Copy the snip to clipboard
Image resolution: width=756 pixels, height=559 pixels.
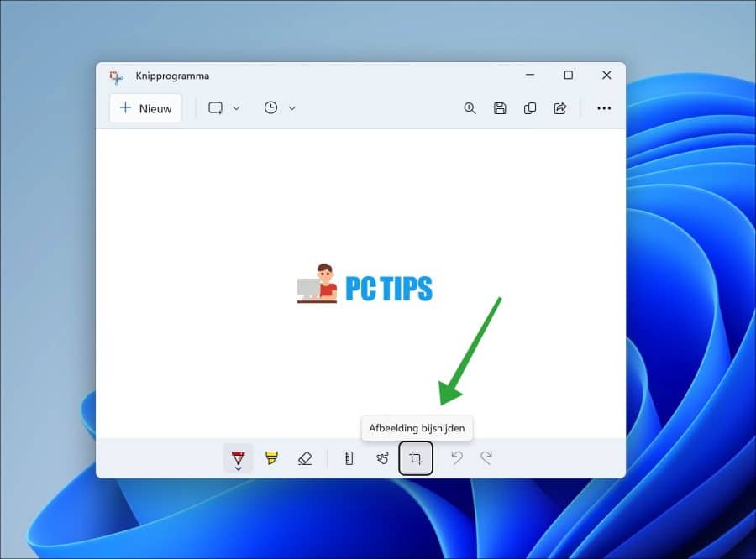click(530, 108)
